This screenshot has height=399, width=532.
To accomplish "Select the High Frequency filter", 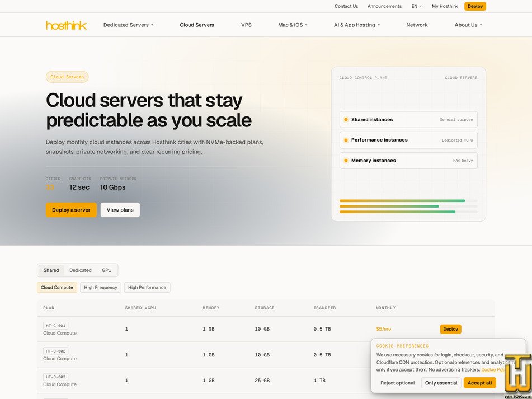I will coord(101,288).
